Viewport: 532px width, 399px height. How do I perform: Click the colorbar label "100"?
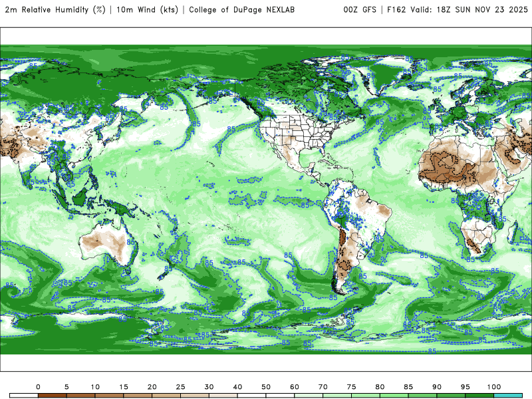click(494, 387)
